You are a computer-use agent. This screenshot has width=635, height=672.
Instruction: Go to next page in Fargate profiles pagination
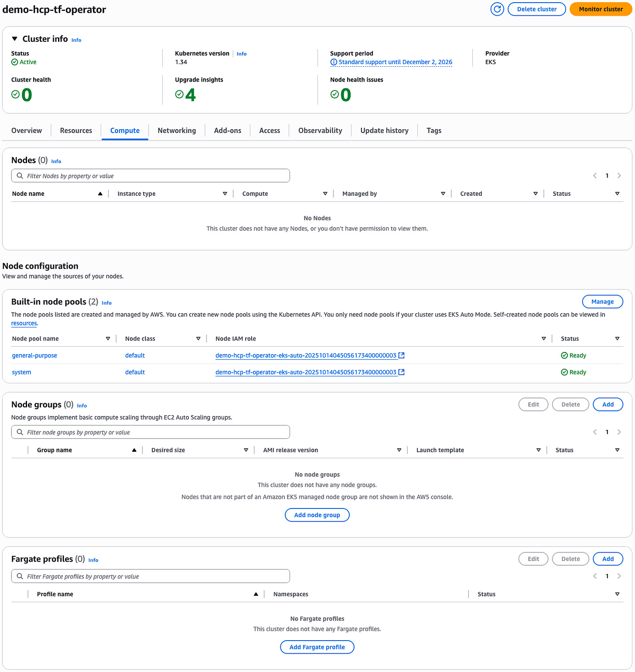619,576
